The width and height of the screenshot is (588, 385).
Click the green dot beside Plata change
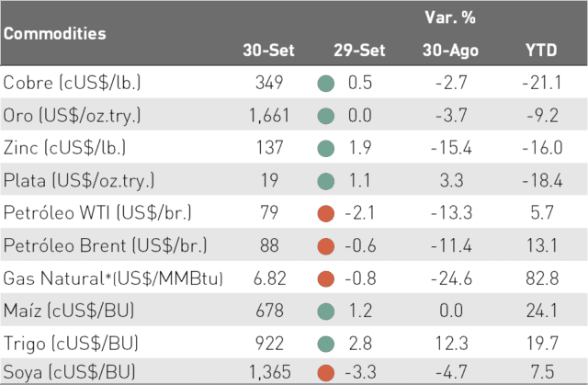325,181
